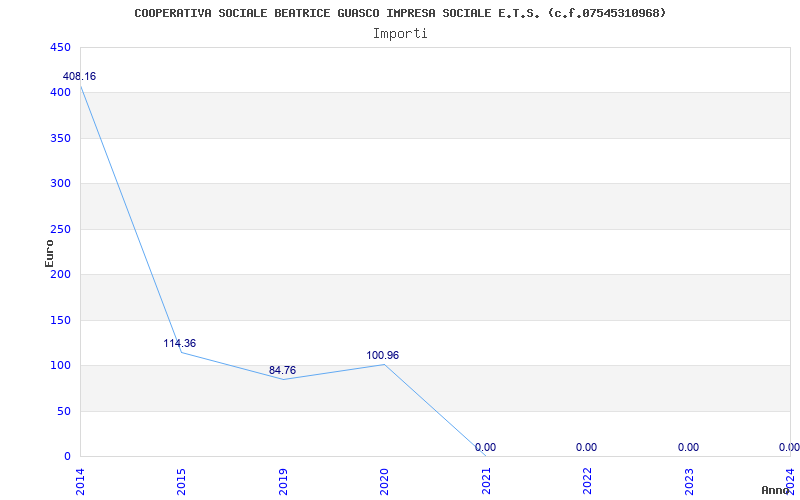The width and height of the screenshot is (800, 500).
Task: Click the 0.00 label above 2022
Action: (x=586, y=447)
